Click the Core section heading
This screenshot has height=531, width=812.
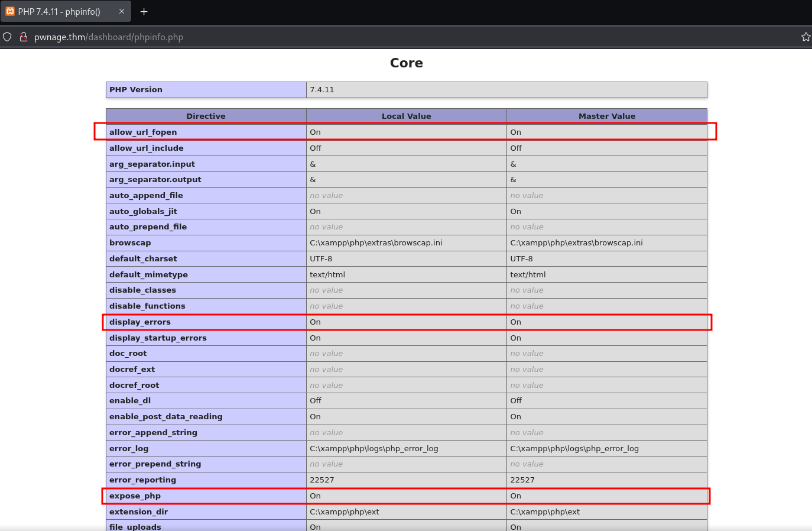point(406,63)
